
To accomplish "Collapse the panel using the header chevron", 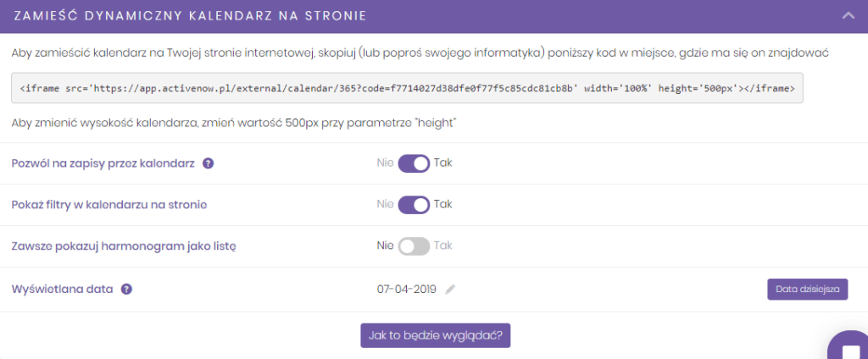I will coord(848,16).
